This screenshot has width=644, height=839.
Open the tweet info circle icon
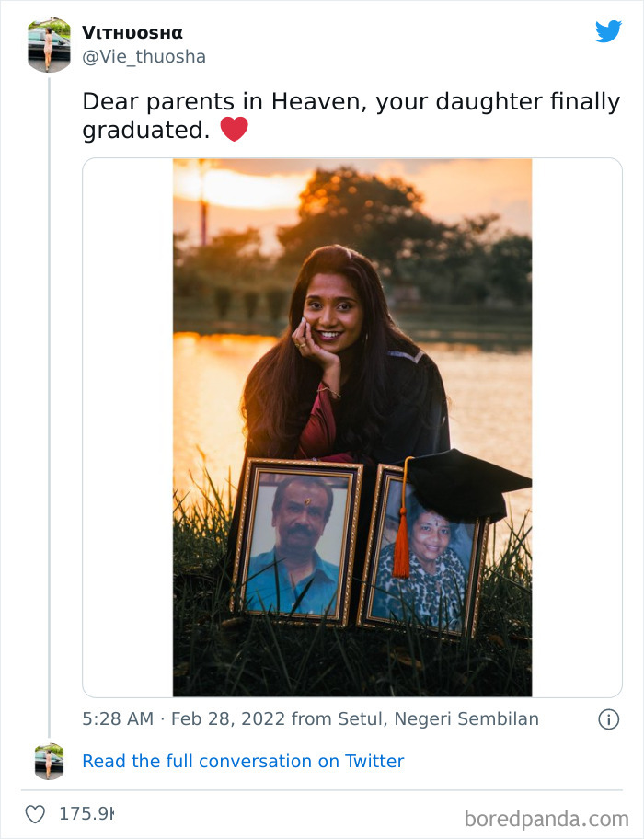[x=608, y=719]
